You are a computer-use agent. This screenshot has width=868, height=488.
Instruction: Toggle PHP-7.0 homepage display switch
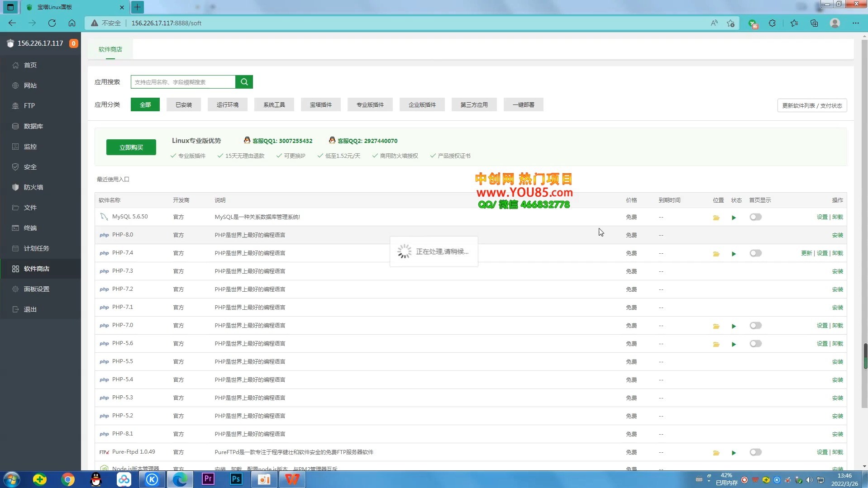[x=755, y=326]
